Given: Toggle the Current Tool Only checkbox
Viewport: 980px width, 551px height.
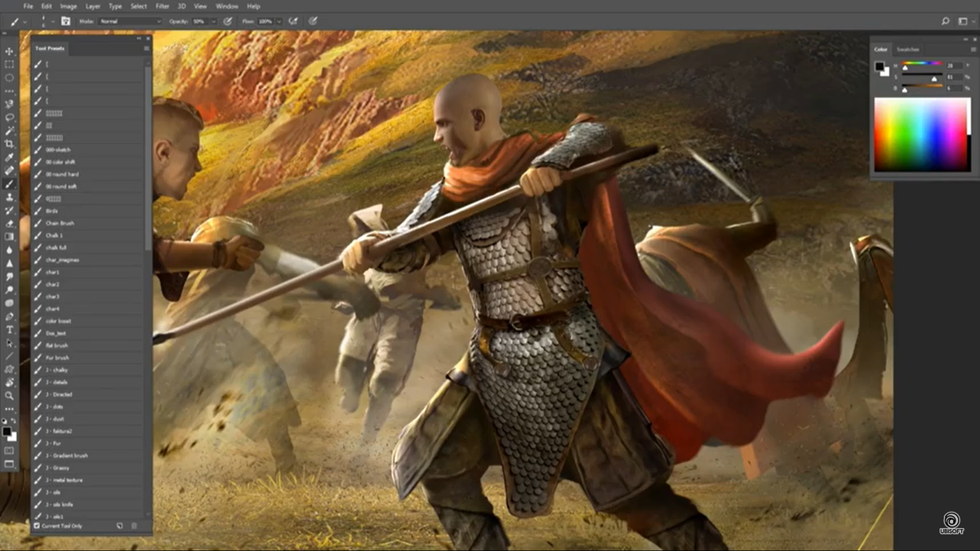Looking at the screenshot, I should click(38, 526).
